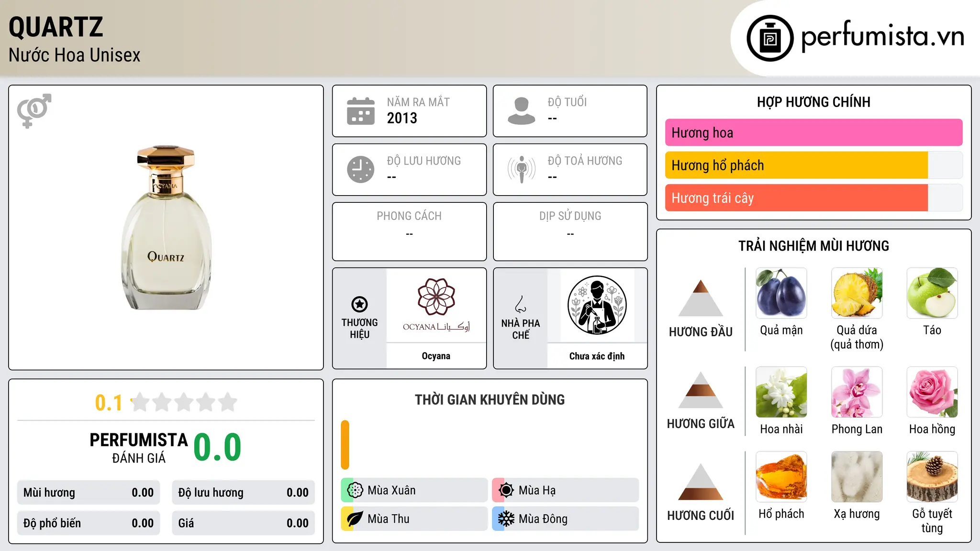
Task: Click the PHONG CÁCH style box
Action: [x=410, y=231]
